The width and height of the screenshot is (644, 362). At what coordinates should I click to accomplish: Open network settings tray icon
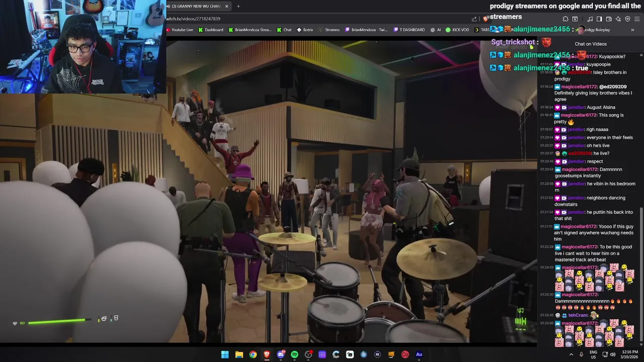pyautogui.click(x=605, y=354)
